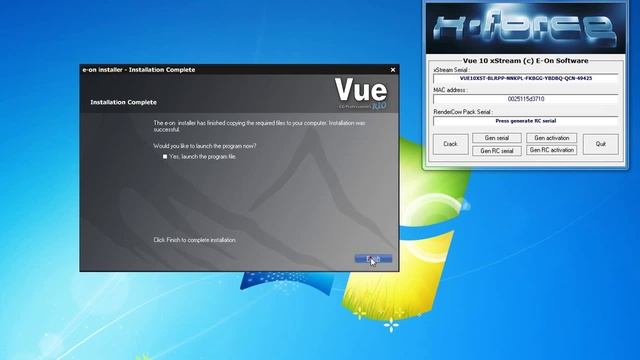This screenshot has height=360, width=640.
Task: Click the Crack button in keygen
Action: pos(450,144)
